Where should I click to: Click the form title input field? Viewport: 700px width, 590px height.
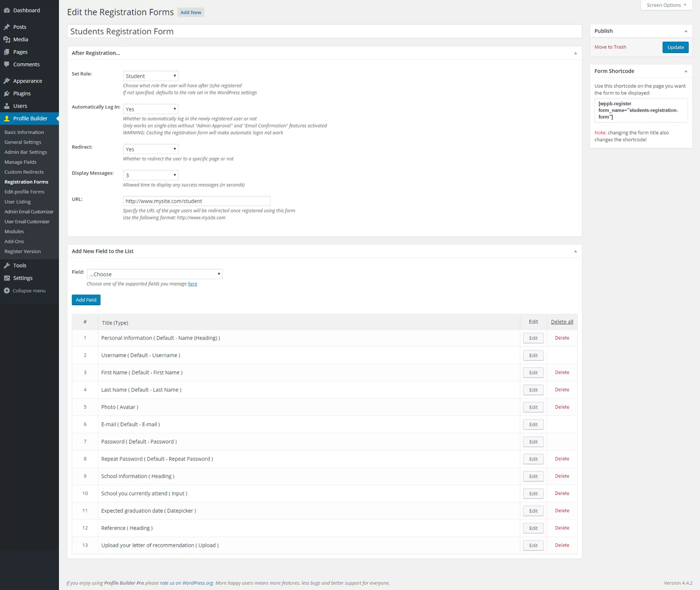point(324,31)
